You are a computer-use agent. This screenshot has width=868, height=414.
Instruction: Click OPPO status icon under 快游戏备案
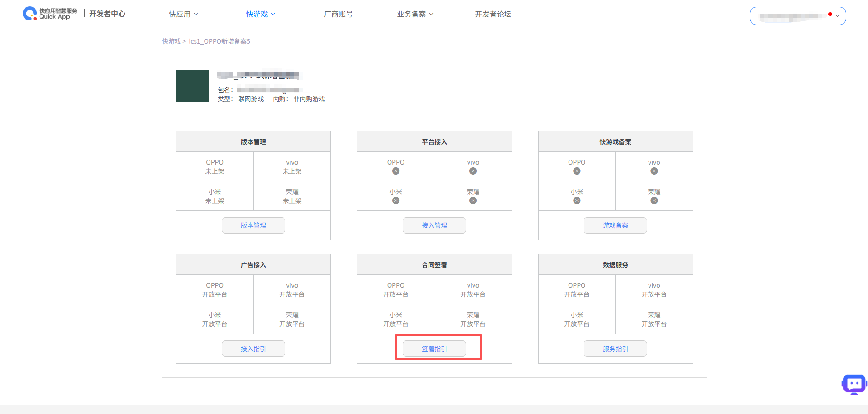coord(577,171)
